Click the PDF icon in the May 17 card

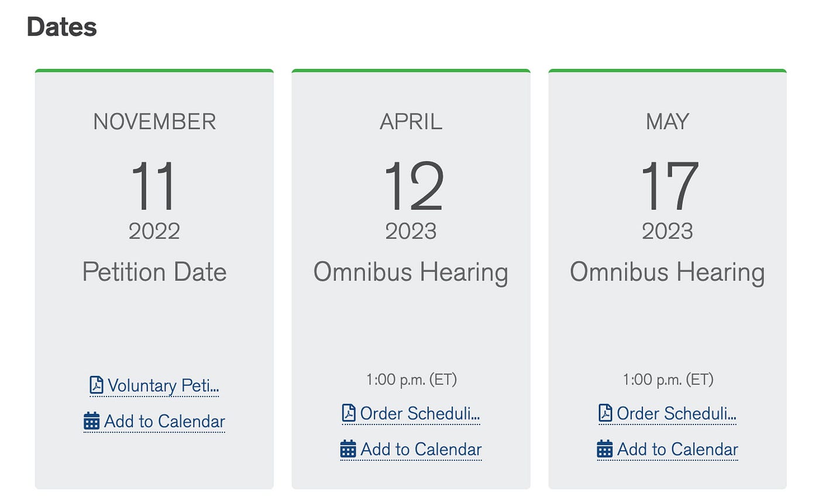[x=605, y=413]
